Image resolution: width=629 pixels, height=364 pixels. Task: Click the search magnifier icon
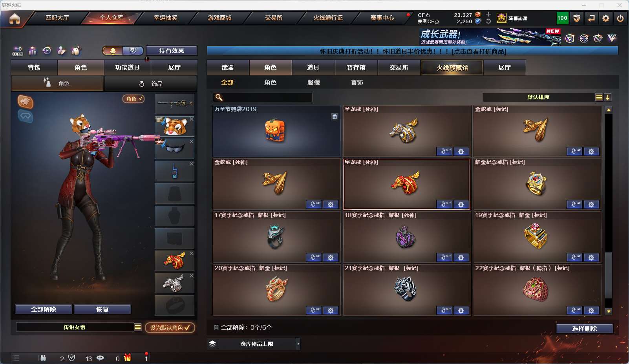click(x=219, y=97)
